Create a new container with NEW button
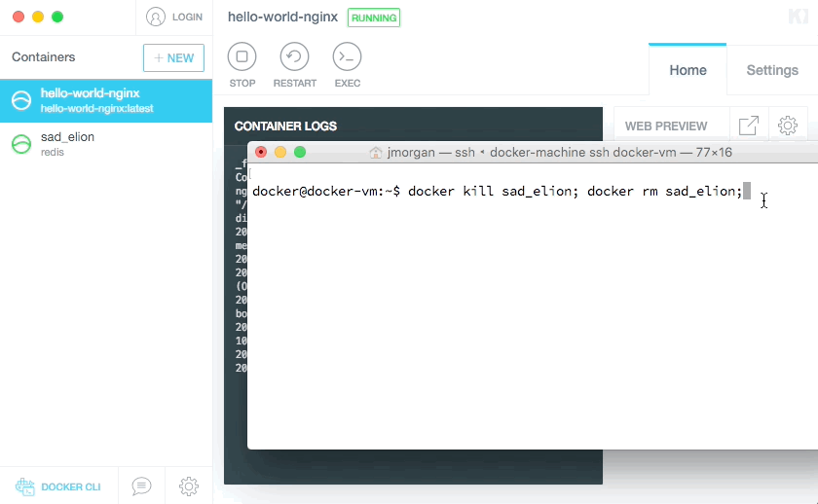 173,57
